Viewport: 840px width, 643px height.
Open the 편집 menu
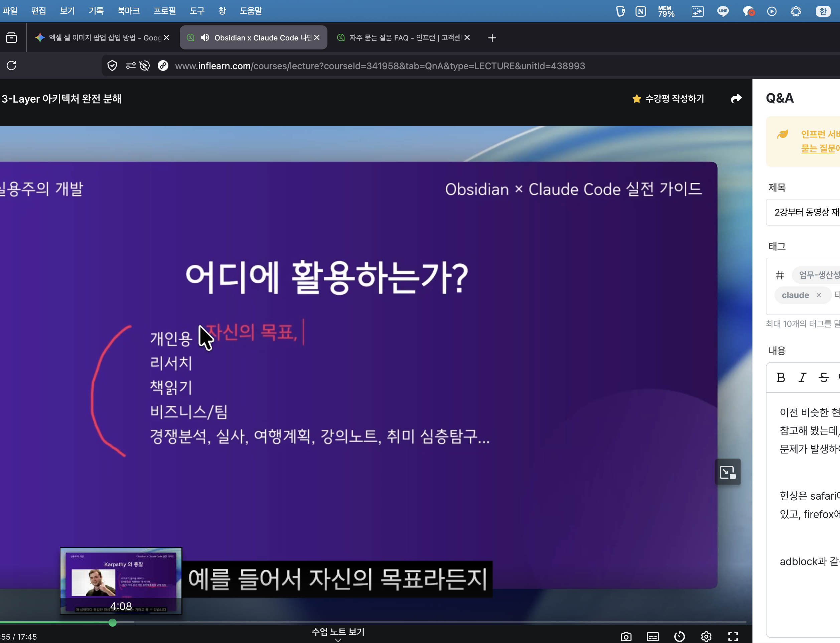tap(39, 11)
